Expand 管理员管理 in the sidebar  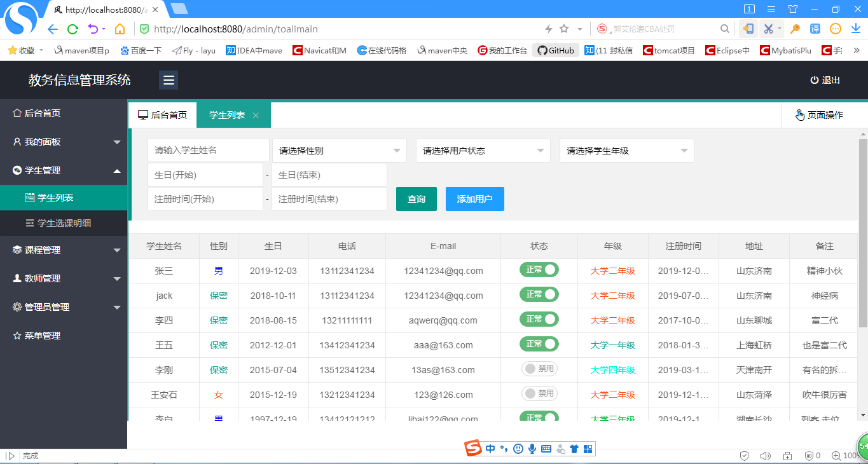click(x=64, y=307)
